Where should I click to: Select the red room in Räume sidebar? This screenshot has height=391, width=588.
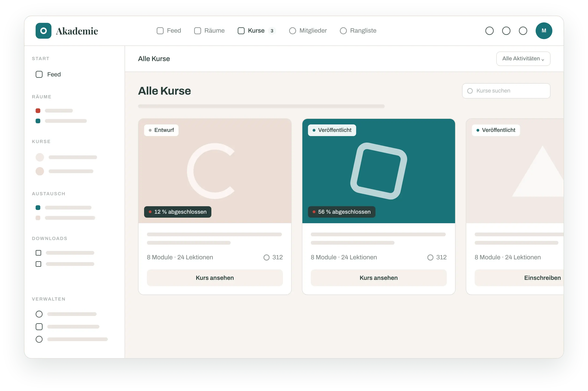coord(54,110)
